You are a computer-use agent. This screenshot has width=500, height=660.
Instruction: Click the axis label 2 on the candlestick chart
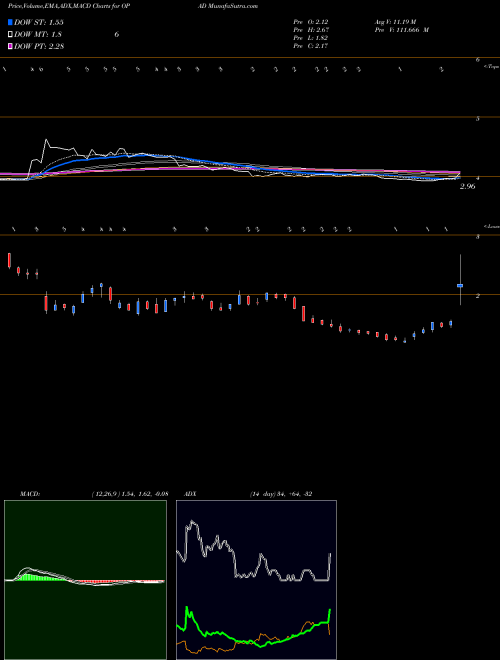pos(478,296)
